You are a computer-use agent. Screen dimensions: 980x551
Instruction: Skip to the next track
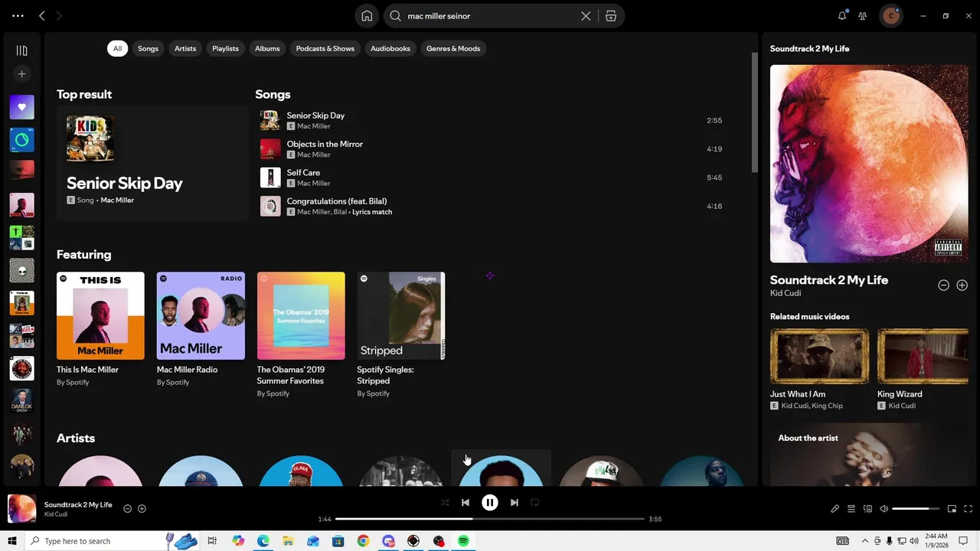pos(514,503)
